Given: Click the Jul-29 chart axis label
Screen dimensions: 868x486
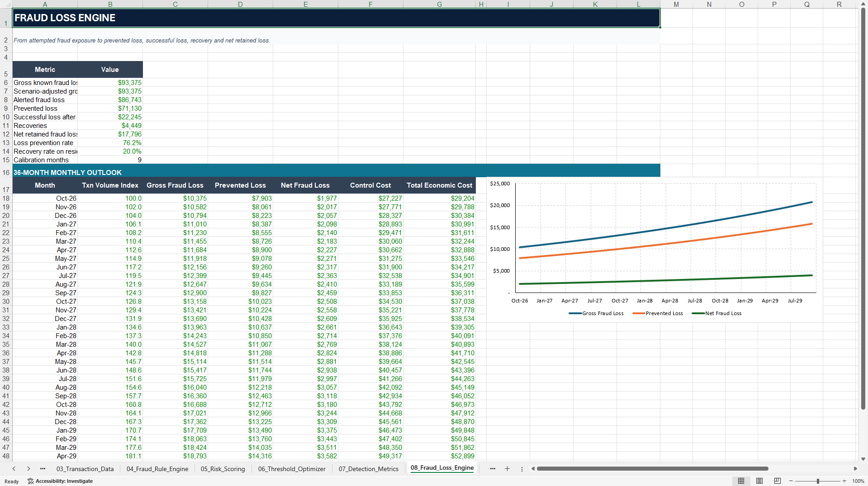Looking at the screenshot, I should point(795,301).
